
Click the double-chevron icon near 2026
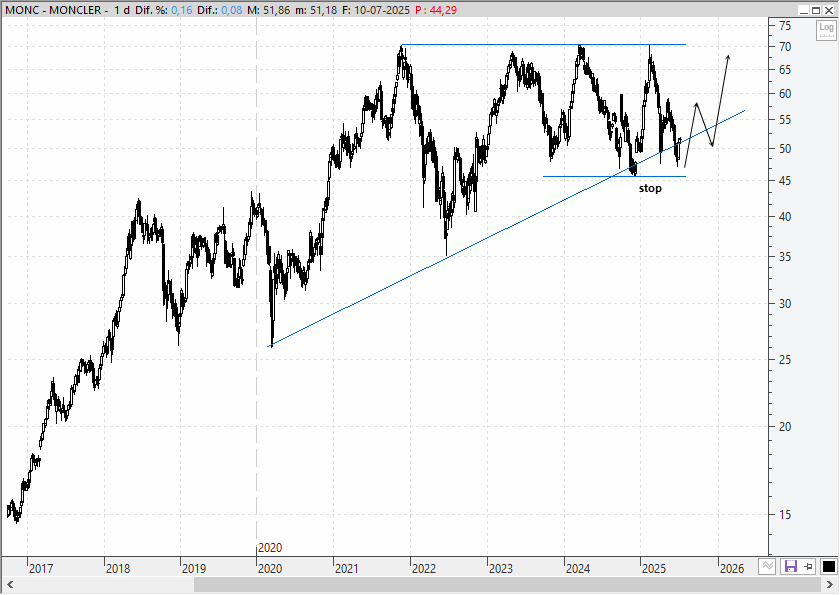768,566
